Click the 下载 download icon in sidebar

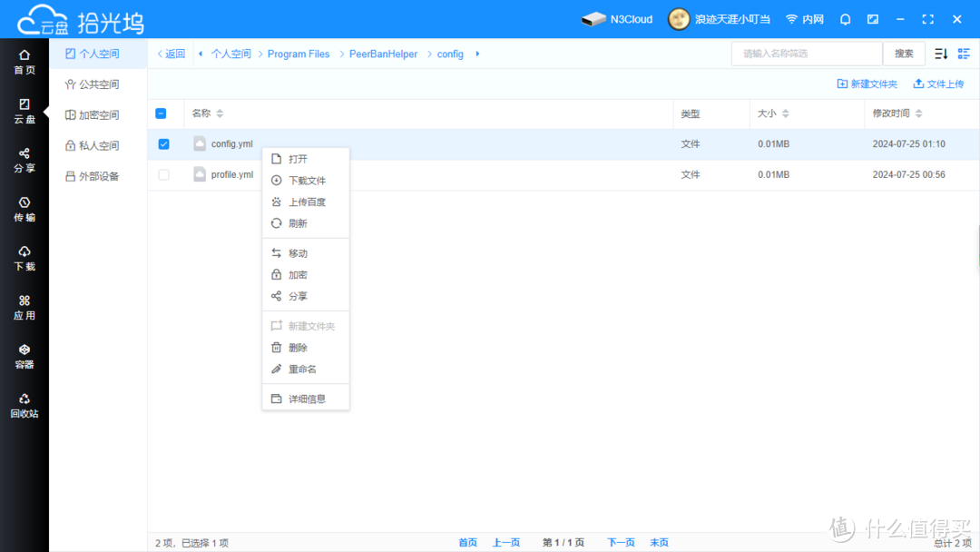[24, 259]
